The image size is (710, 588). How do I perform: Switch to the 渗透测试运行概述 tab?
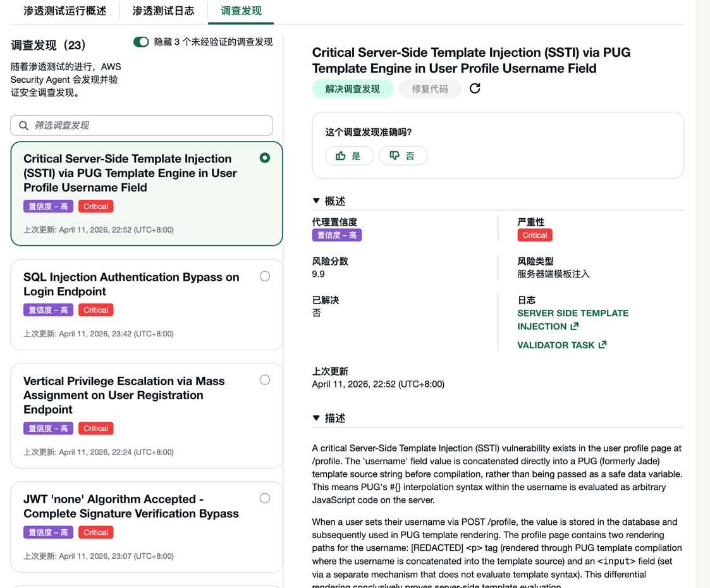(x=64, y=11)
